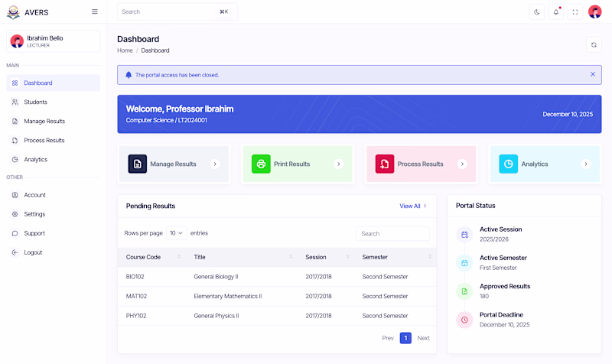
Task: Click Portal Deadline clock icon
Action: point(464,320)
